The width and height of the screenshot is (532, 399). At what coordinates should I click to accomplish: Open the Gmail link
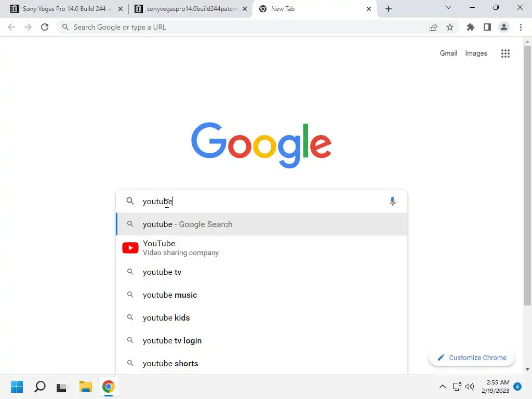pos(448,54)
